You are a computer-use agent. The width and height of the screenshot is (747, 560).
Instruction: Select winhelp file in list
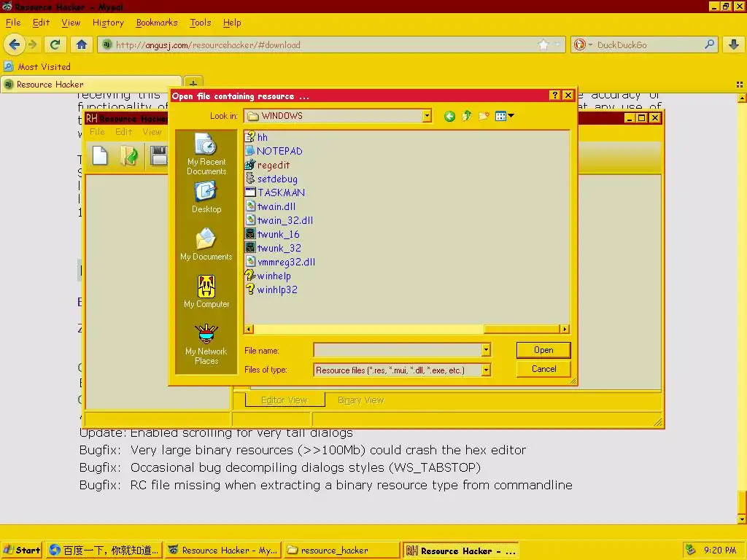(268, 276)
